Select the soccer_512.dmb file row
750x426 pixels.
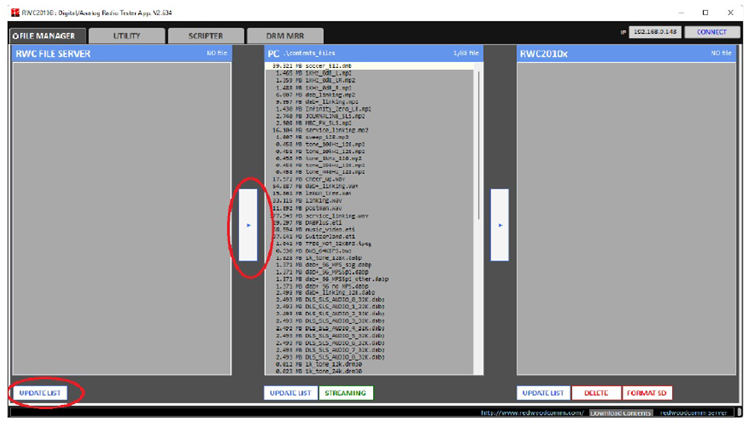(x=369, y=66)
